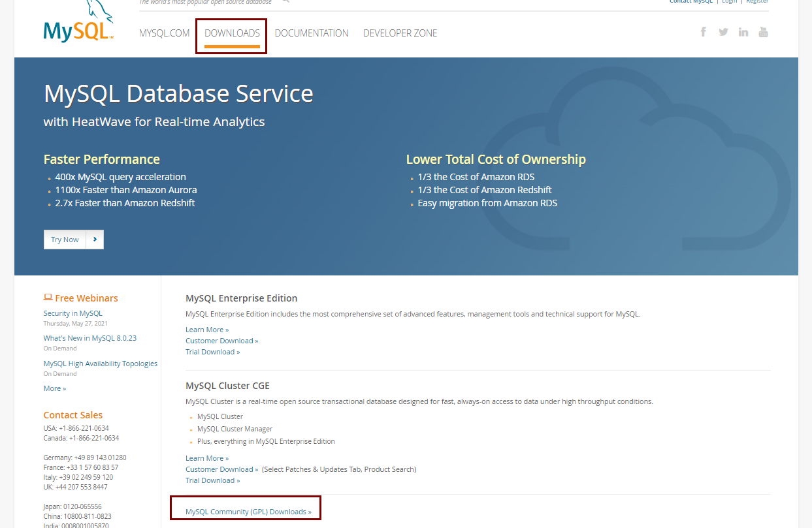Screen dimensions: 812x528
Task: Click the webinar monitor icon beside Free Webinars
Action: click(48, 297)
